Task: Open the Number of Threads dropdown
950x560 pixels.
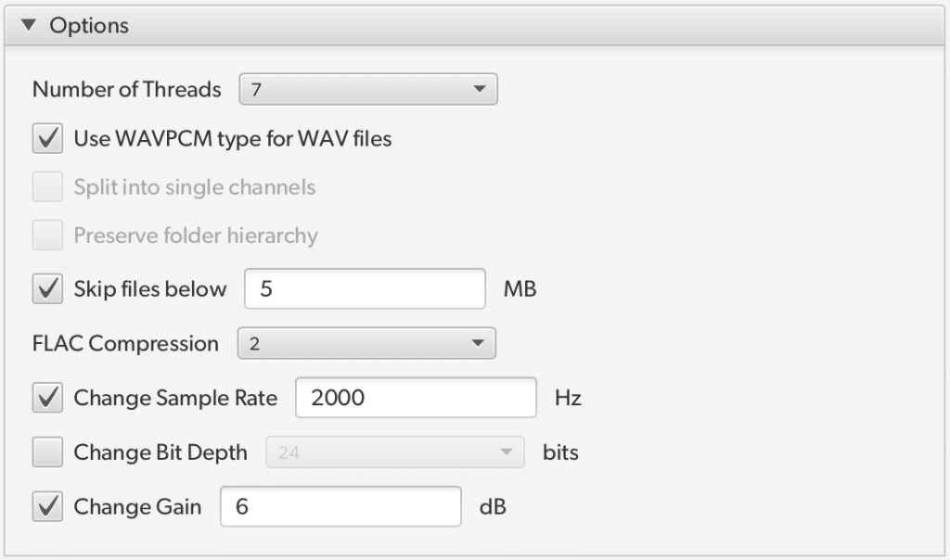Action: 368,90
